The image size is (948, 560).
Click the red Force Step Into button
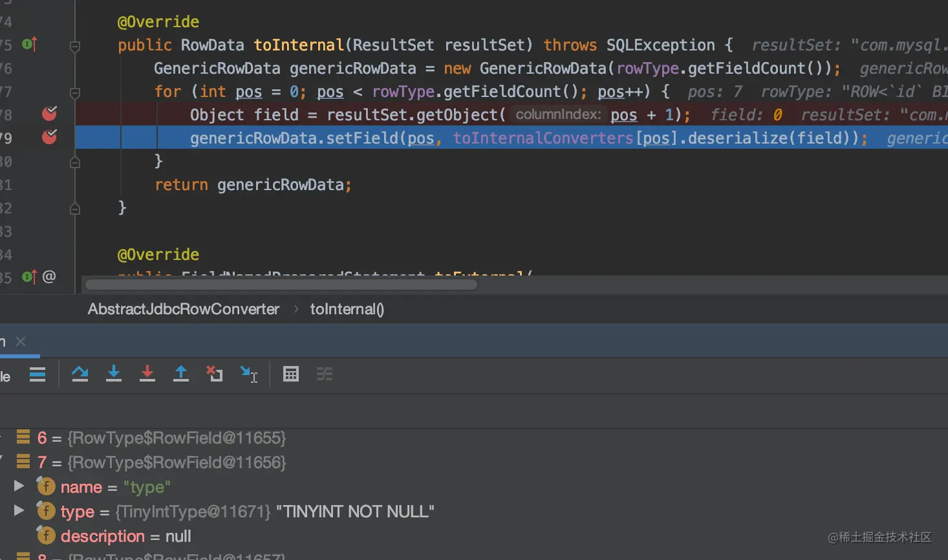click(x=147, y=374)
